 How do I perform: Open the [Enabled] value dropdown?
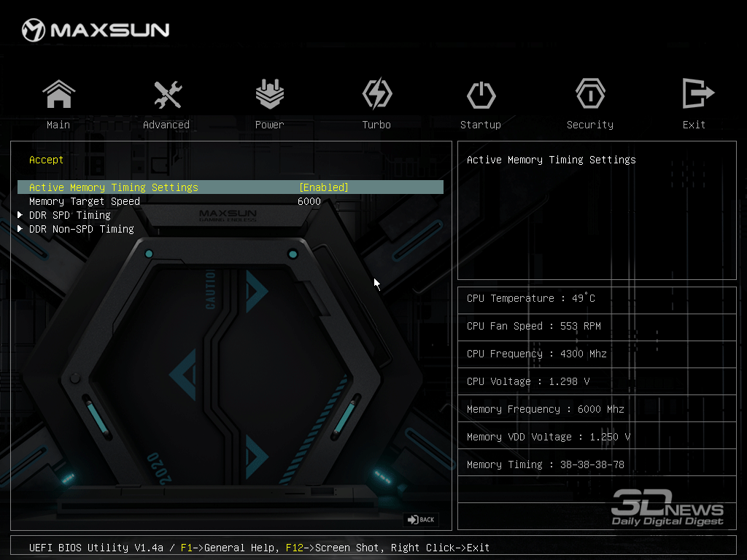pyautogui.click(x=324, y=187)
